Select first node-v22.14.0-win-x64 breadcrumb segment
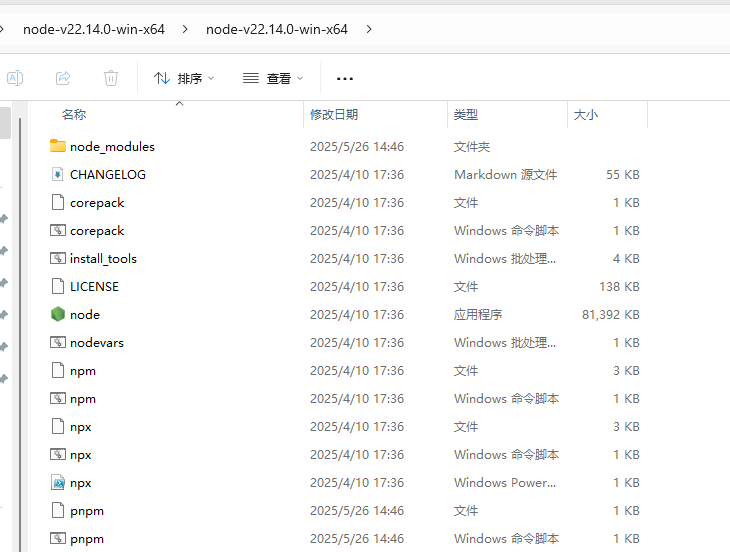730x552 pixels. click(x=94, y=29)
